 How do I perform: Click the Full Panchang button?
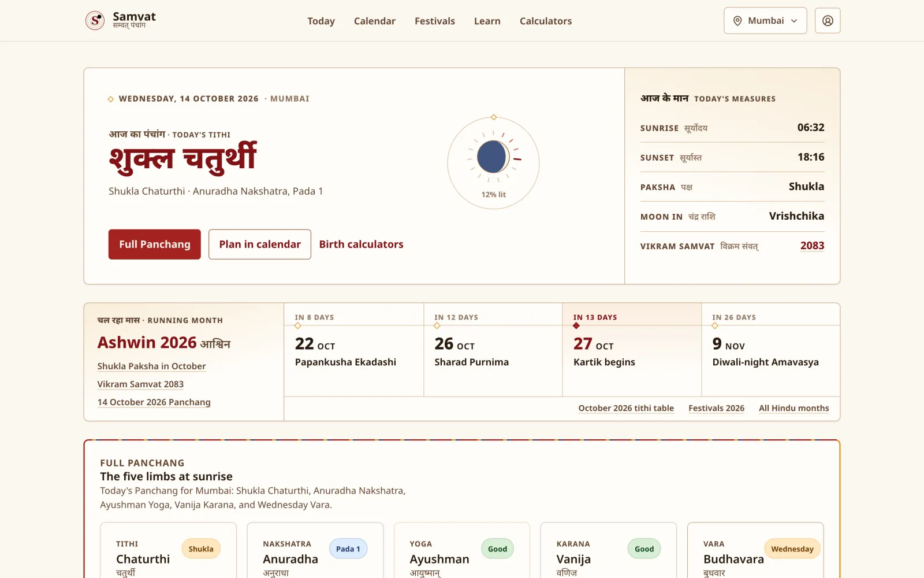155,244
